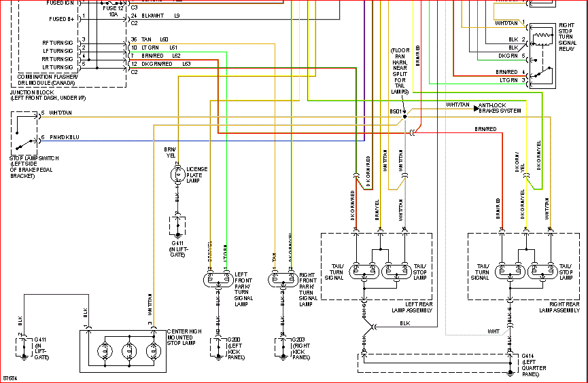Click the middle bulb in center high mounted stop lamp
The image size is (588, 383).
point(129,351)
